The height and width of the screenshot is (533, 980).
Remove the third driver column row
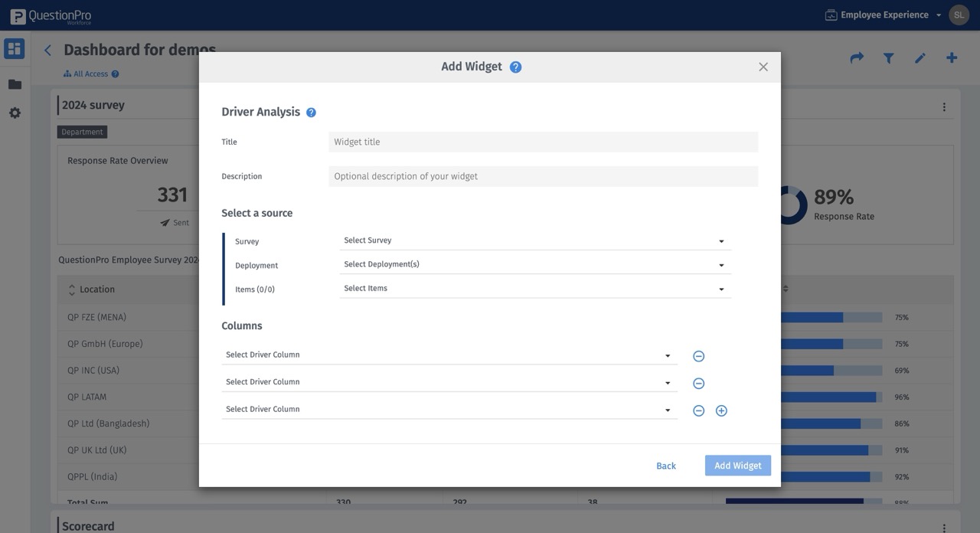(x=698, y=410)
